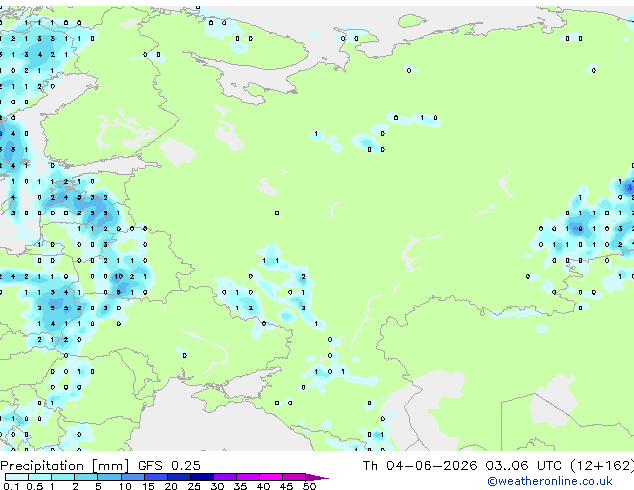Pick the 45–50 mm legend swatch

pyautogui.click(x=294, y=477)
